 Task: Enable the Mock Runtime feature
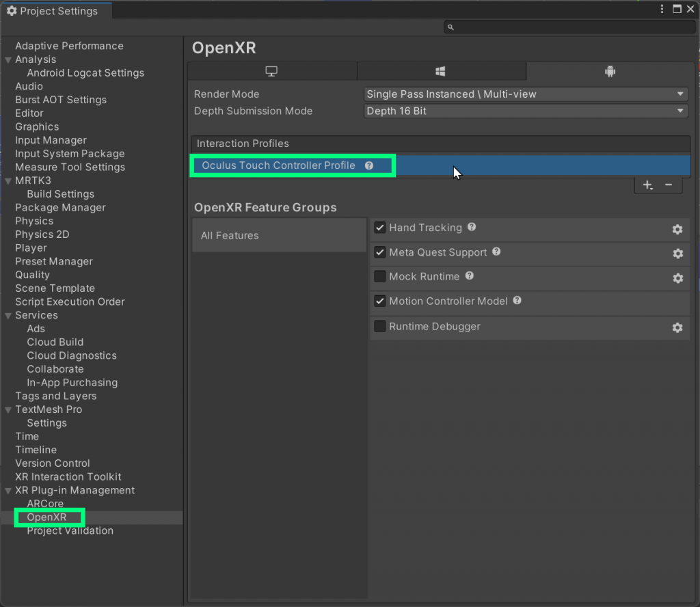point(380,278)
